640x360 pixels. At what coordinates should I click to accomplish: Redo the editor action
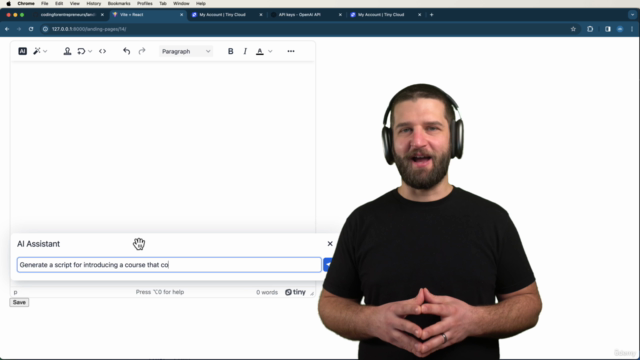point(142,51)
